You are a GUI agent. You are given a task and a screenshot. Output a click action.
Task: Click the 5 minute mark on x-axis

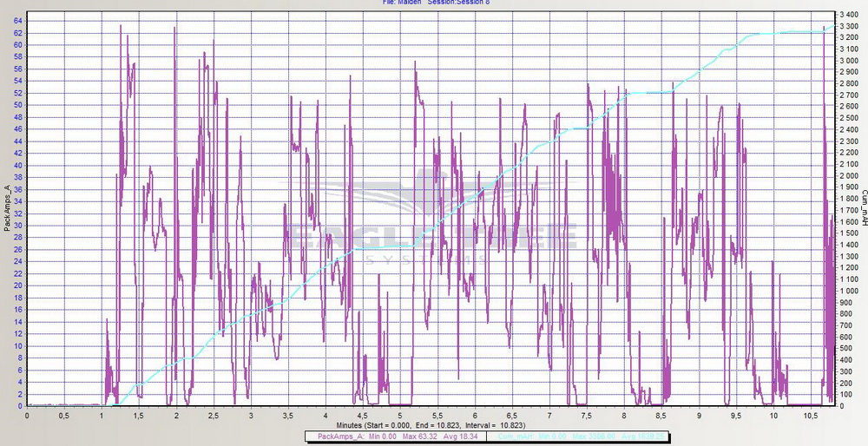pos(400,415)
